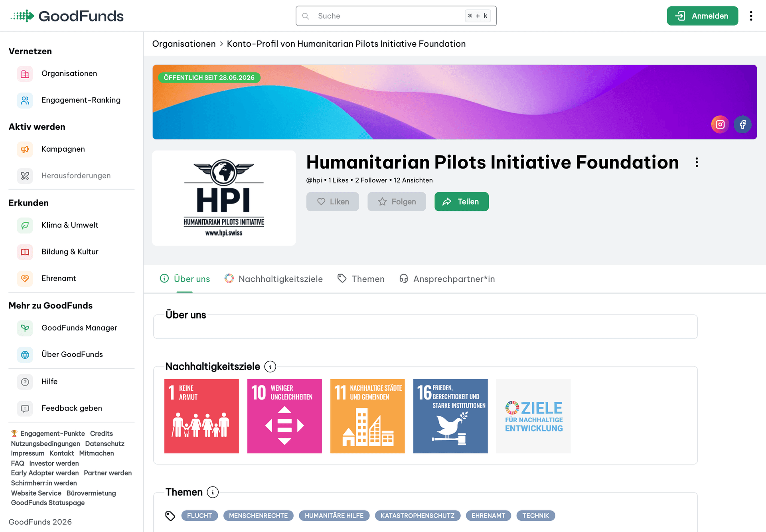
Task: Open the top-right three-dot menu
Action: pos(751,16)
